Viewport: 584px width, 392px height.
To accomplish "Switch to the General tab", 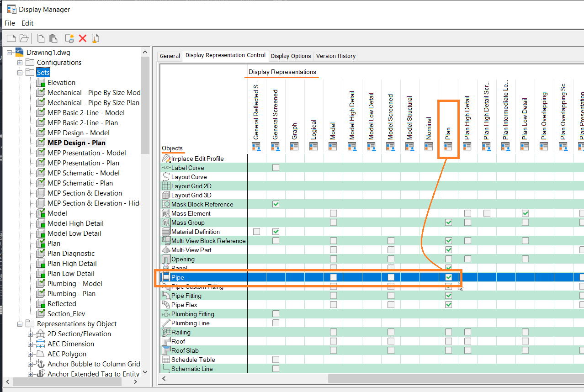I will coord(170,56).
